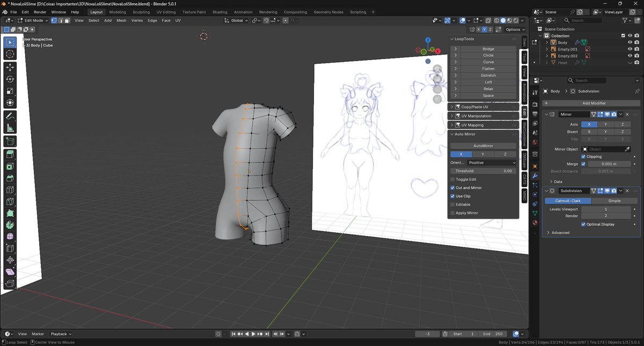Switch to the UV Editing workspace
644x346 pixels.
(166, 12)
